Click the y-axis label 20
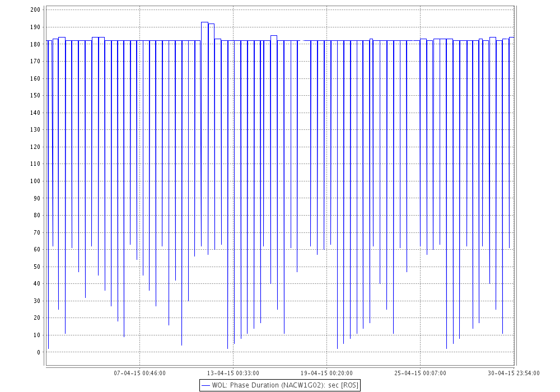Viewport: 560px width, 392px height. (37, 318)
